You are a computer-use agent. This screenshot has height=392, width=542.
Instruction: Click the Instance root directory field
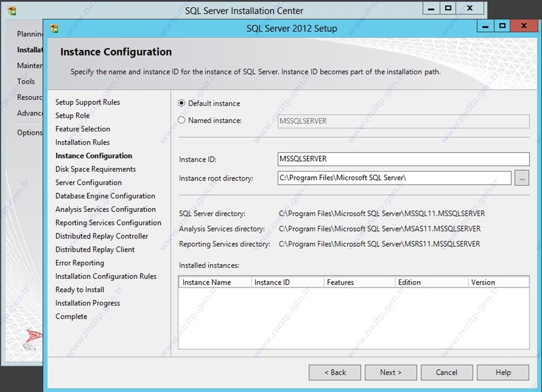click(394, 178)
